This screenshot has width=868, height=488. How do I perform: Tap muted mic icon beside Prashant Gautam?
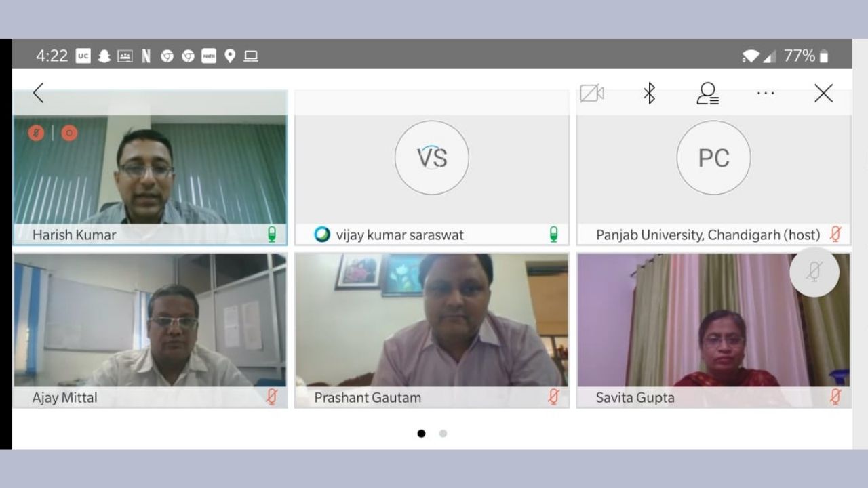553,397
